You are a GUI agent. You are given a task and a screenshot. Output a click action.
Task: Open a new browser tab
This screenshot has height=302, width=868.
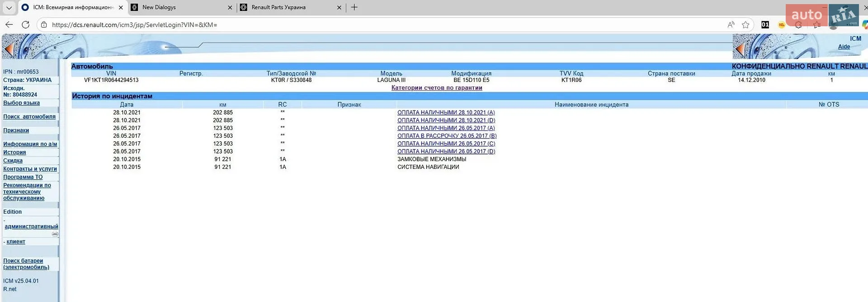(x=354, y=7)
